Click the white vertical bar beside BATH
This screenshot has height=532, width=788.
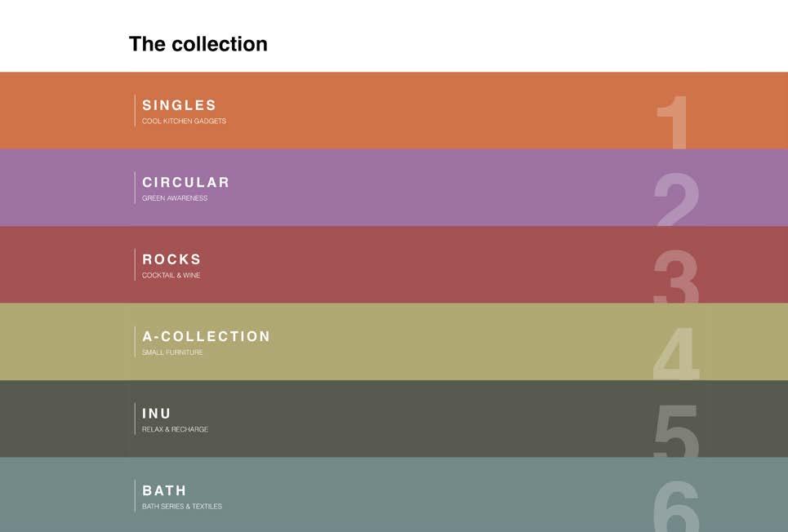[135, 495]
